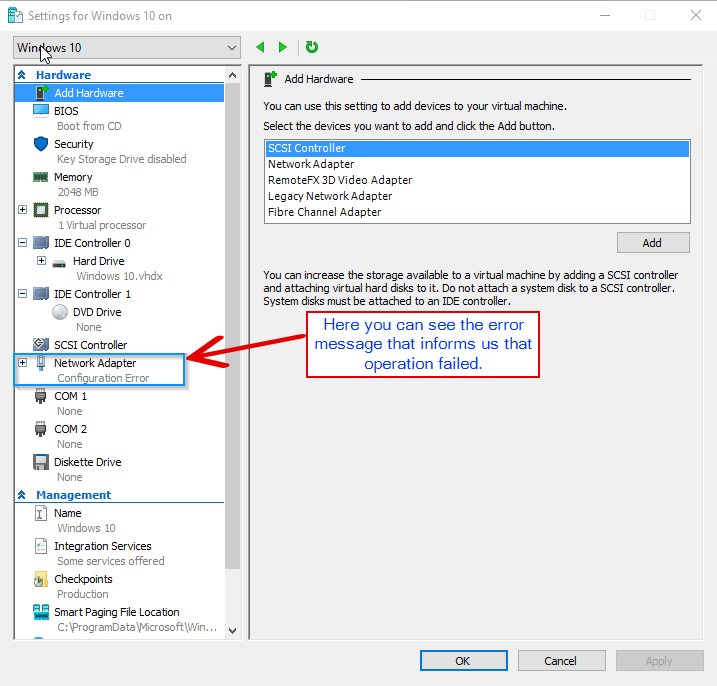Click the Checkpoints icon

(41, 579)
